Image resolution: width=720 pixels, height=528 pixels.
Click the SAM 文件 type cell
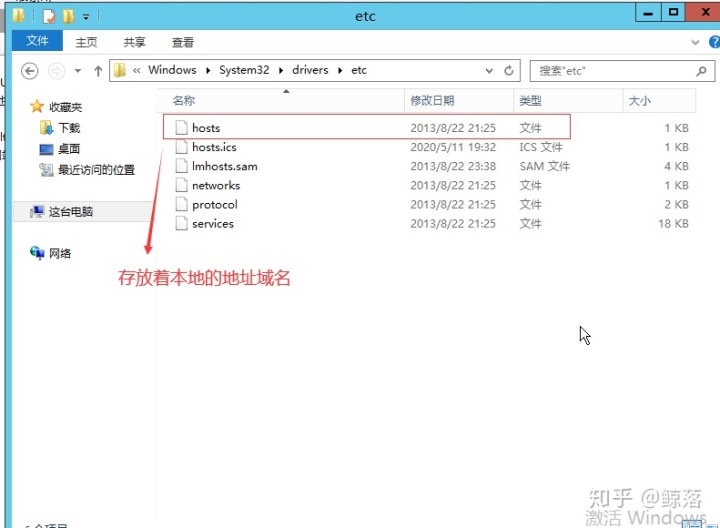(x=545, y=166)
